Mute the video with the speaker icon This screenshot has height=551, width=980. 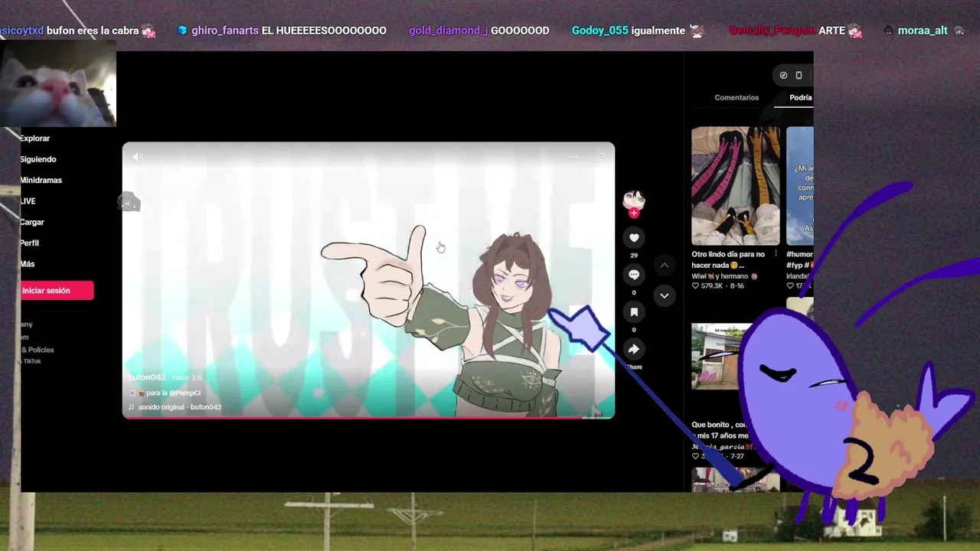click(x=137, y=157)
